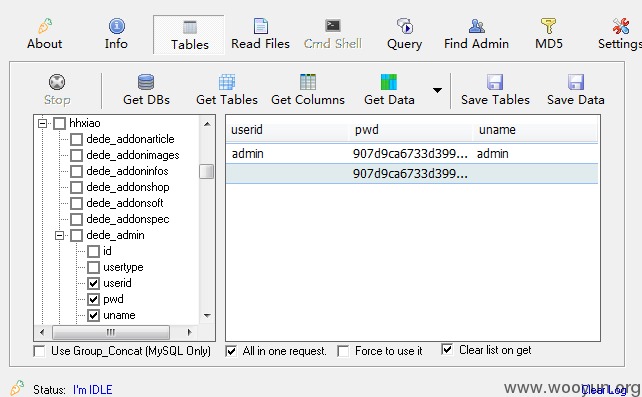Select usertype column label in tree
Image resolution: width=642 pixels, height=397 pixels.
click(x=123, y=267)
